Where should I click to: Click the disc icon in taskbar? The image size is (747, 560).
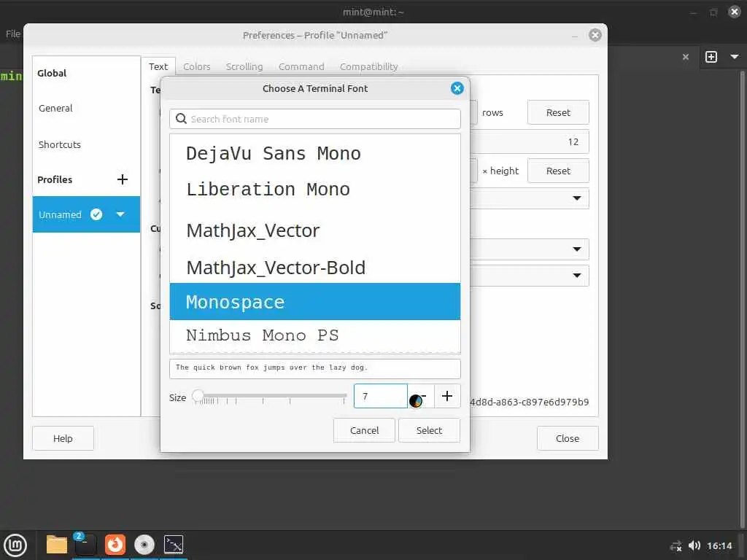(x=144, y=544)
